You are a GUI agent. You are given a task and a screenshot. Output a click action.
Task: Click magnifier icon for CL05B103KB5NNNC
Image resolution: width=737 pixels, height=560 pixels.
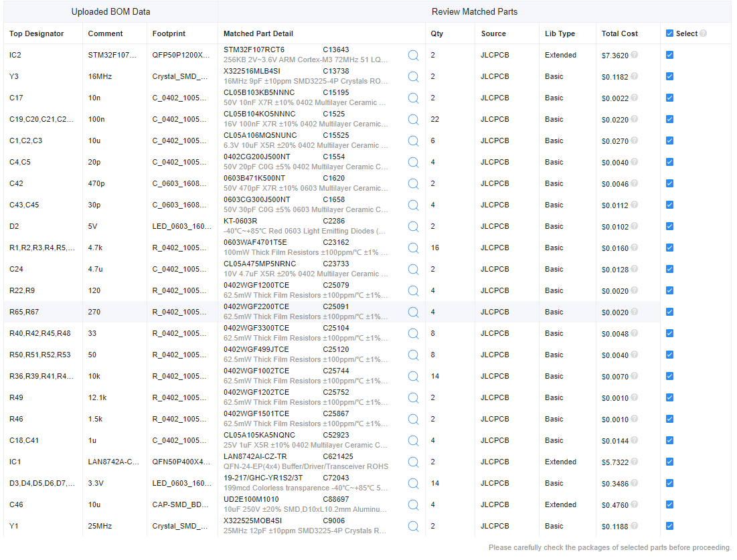(413, 98)
